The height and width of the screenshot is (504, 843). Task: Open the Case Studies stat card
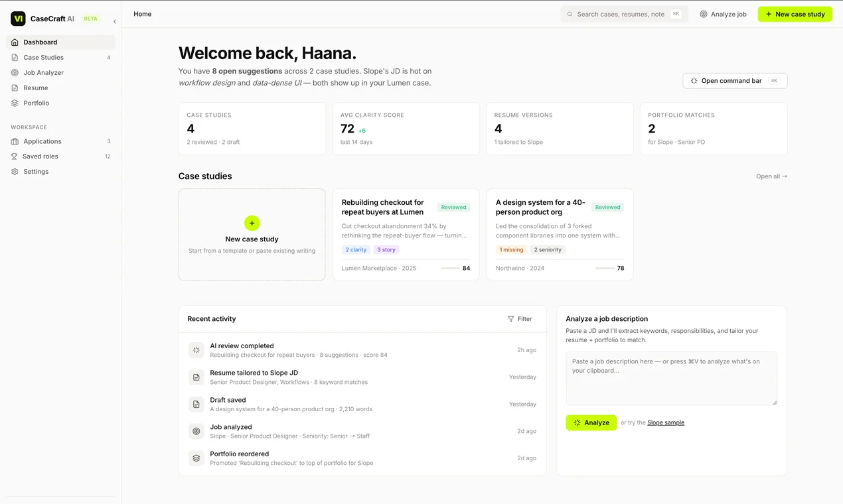[x=252, y=129]
